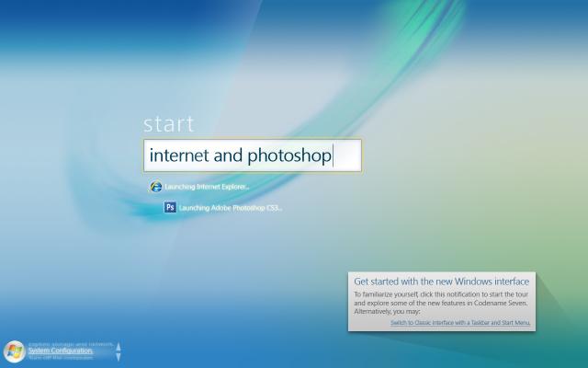Click the Windows orb logo button

15,351
